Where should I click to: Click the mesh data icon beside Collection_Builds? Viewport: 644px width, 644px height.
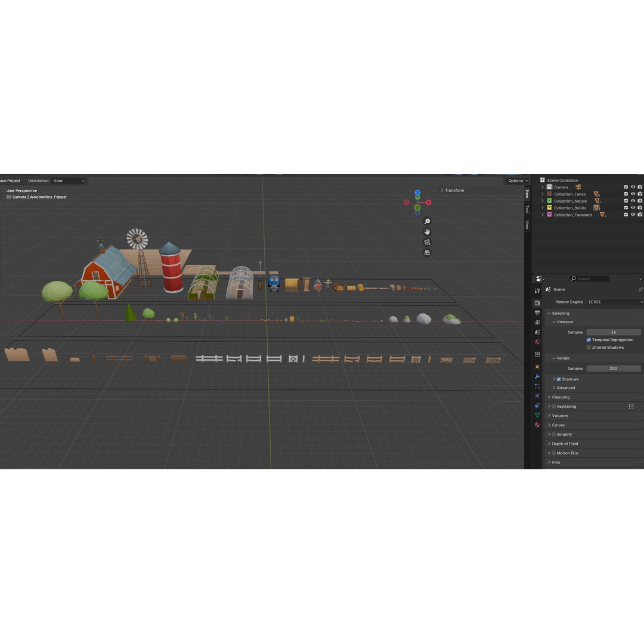tap(596, 208)
